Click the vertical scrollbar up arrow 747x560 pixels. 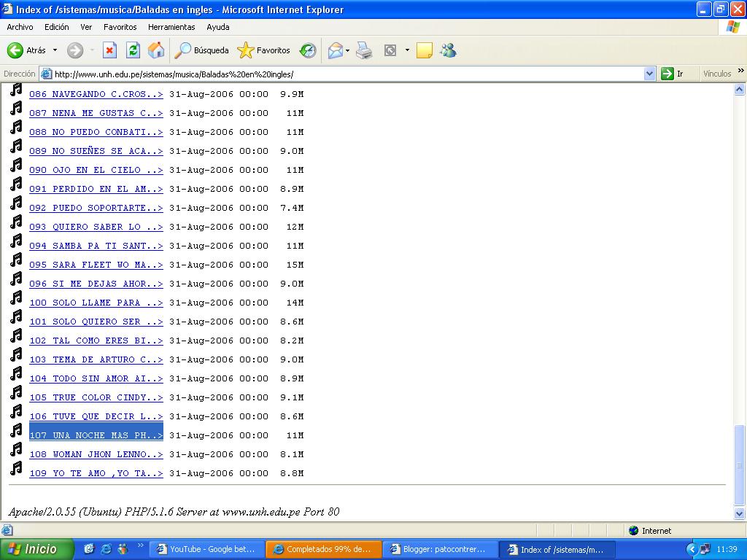tap(740, 90)
